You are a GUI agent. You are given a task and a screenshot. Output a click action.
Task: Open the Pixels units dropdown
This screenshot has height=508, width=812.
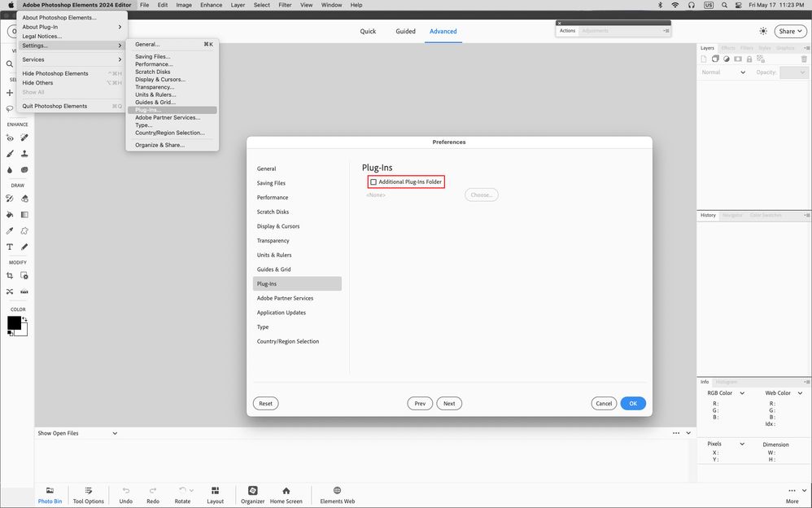726,444
